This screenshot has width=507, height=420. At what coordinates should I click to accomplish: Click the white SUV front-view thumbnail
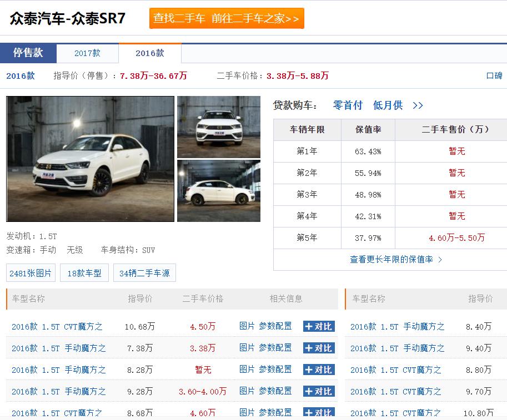[x=218, y=126]
